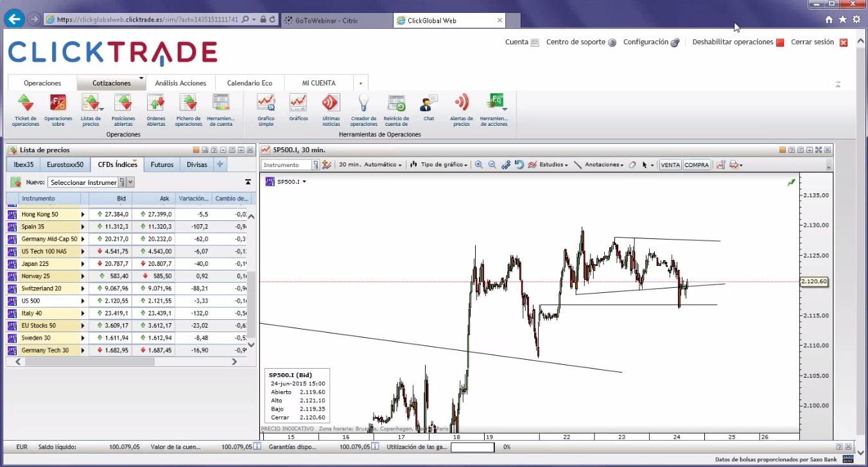868x467 pixels.
Task: Click the price list horizontal scrollbar
Action: click(90, 362)
